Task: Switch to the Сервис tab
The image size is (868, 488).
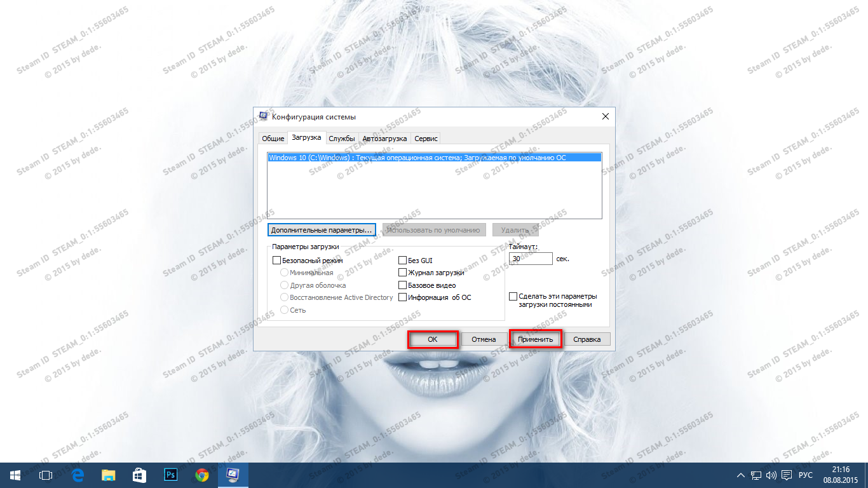Action: 425,139
